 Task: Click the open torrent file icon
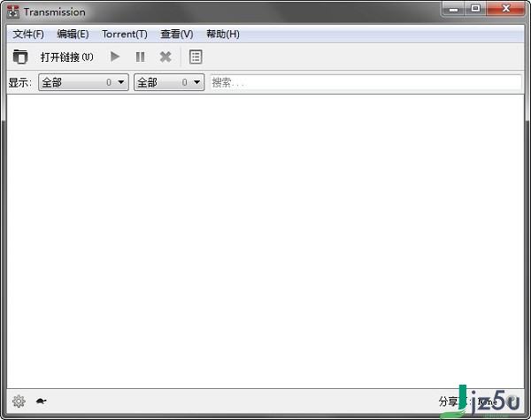tap(20, 57)
